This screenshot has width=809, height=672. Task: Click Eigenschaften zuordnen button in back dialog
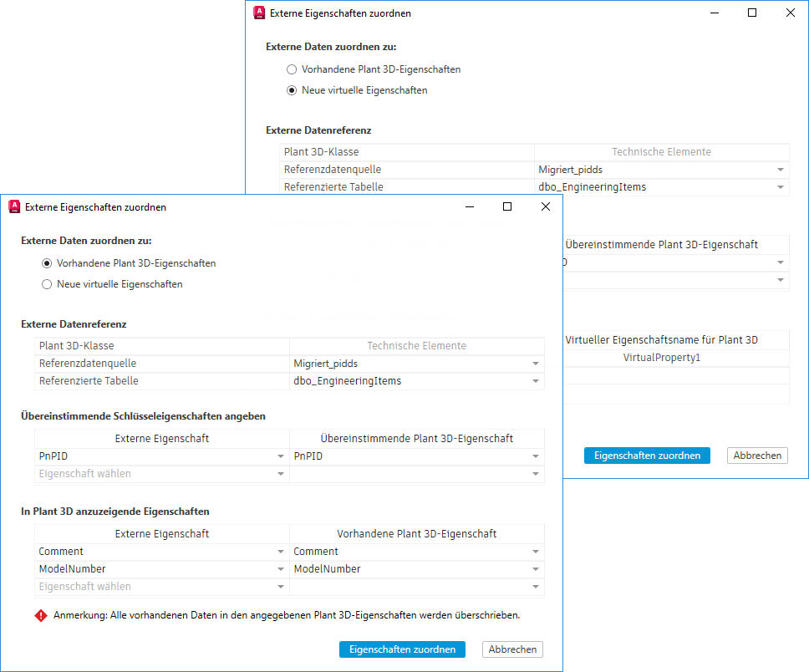(647, 456)
